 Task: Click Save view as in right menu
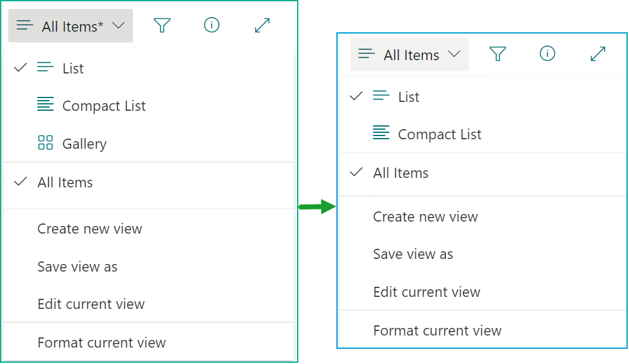(483, 254)
